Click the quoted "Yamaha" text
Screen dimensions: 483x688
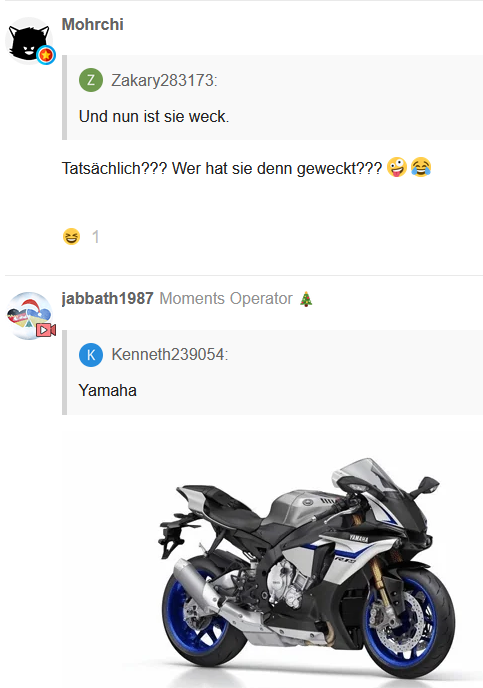click(x=107, y=391)
